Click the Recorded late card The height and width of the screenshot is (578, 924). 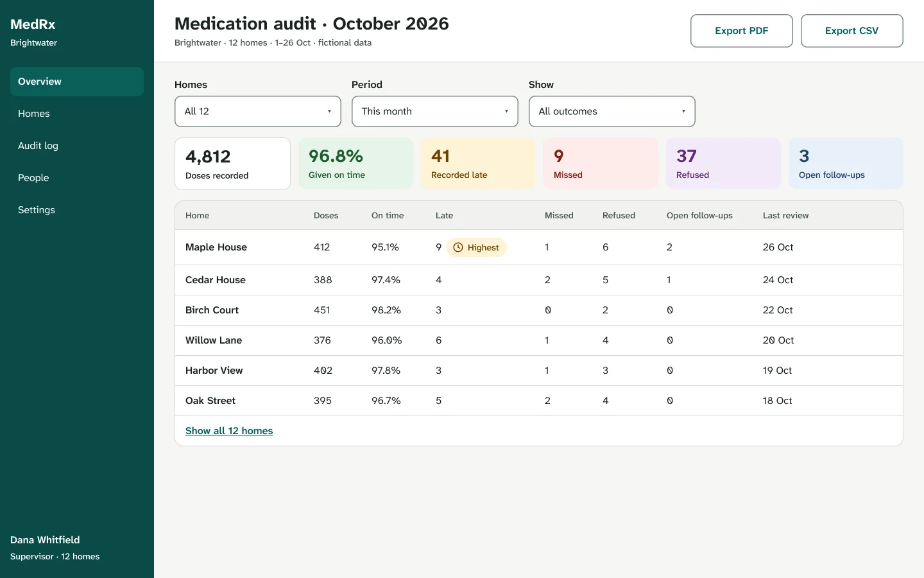click(x=478, y=164)
